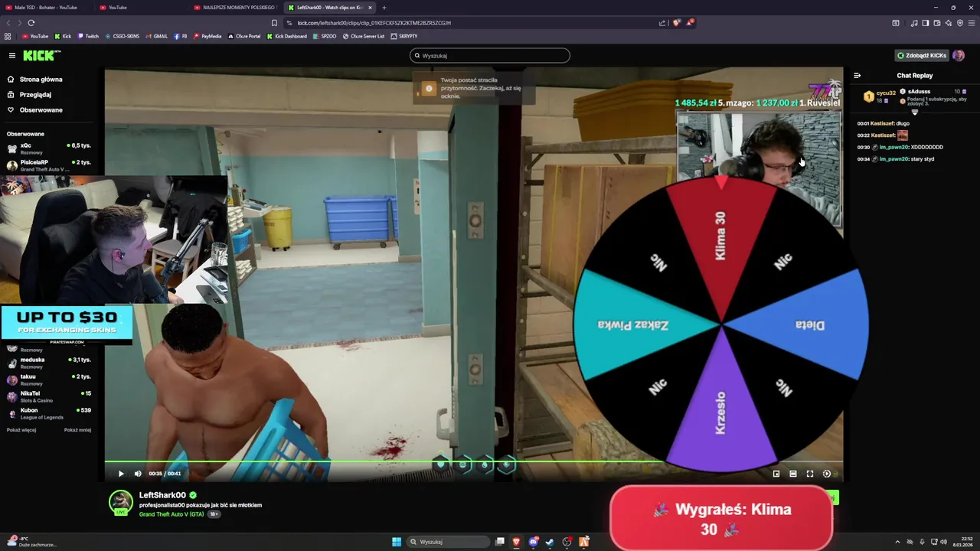Screen dimensions: 980x551
Task: Open Przeglądaj in sidebar
Action: coord(35,95)
